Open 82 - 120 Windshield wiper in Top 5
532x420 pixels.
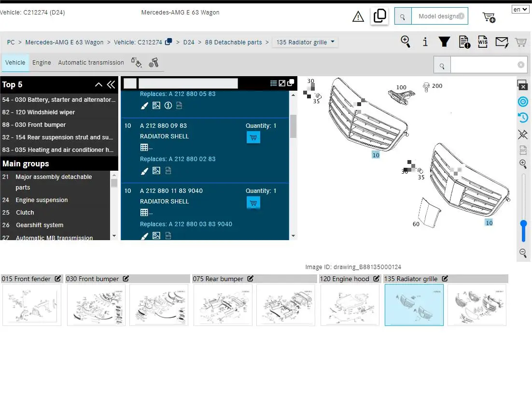coord(59,112)
